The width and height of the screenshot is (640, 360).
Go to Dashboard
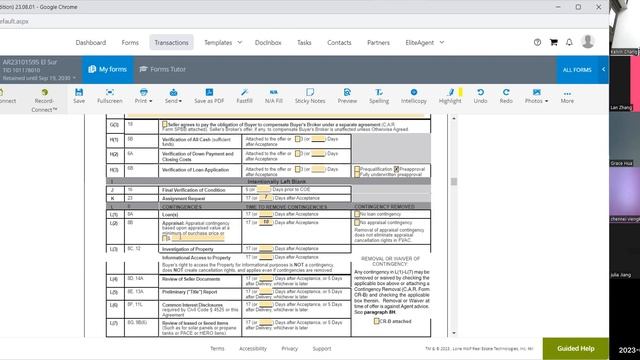91,42
